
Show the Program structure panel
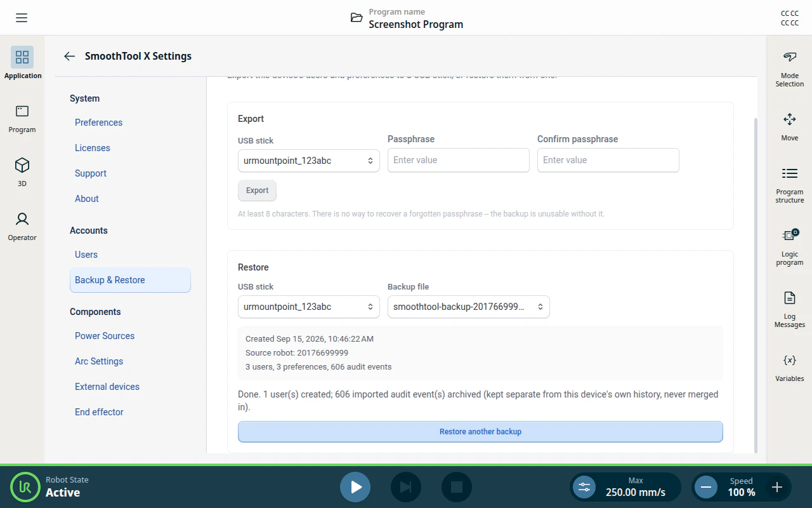pyautogui.click(x=789, y=185)
